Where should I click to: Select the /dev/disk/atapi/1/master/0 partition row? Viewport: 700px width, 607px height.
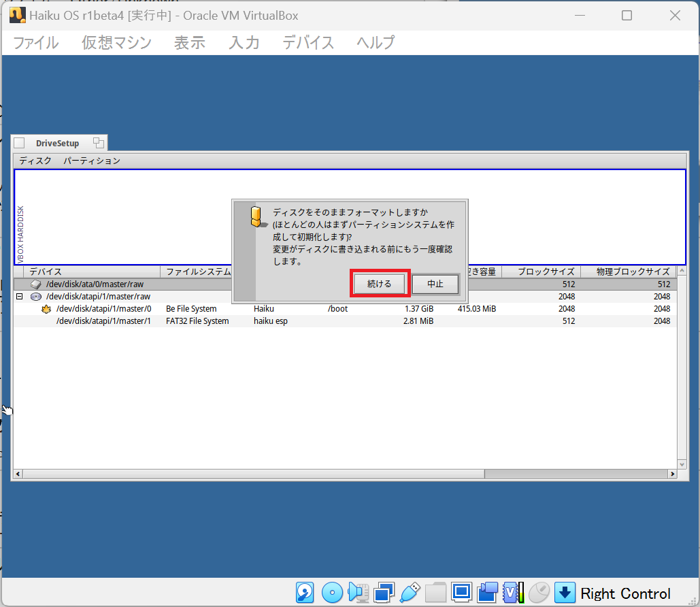click(x=345, y=309)
